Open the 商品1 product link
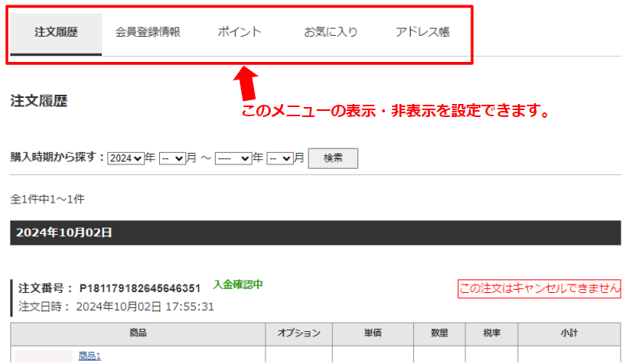This screenshot has height=364, width=629. [x=90, y=356]
